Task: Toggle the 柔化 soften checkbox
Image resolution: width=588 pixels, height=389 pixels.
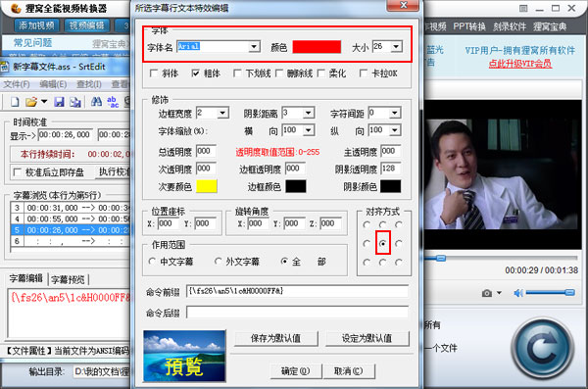Action: tap(321, 73)
